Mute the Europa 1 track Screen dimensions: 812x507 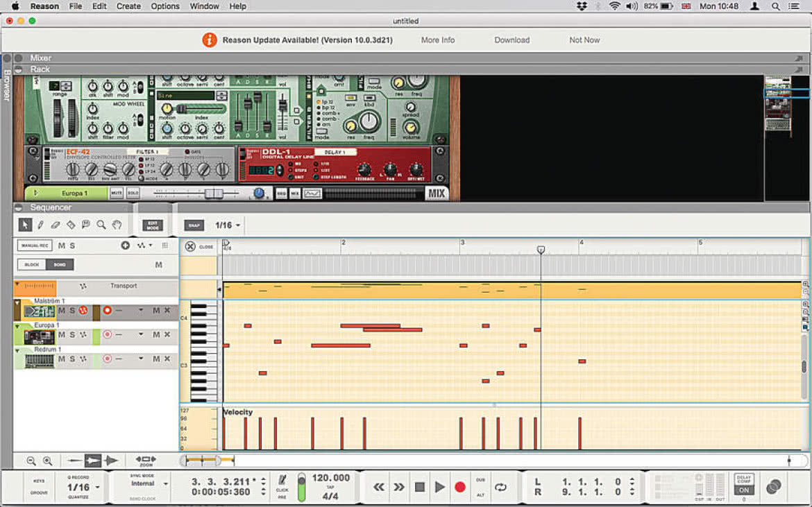62,335
